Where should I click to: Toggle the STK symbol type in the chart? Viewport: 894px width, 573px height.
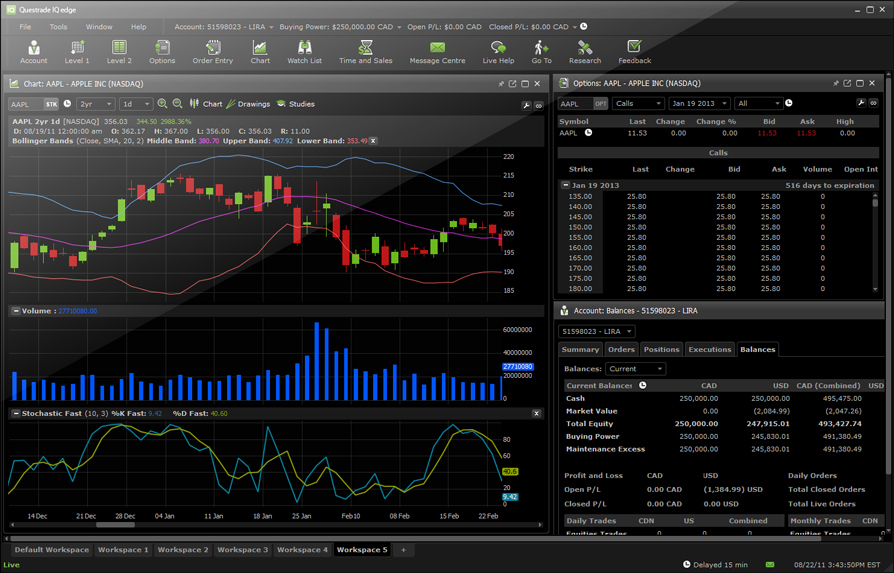(51, 104)
